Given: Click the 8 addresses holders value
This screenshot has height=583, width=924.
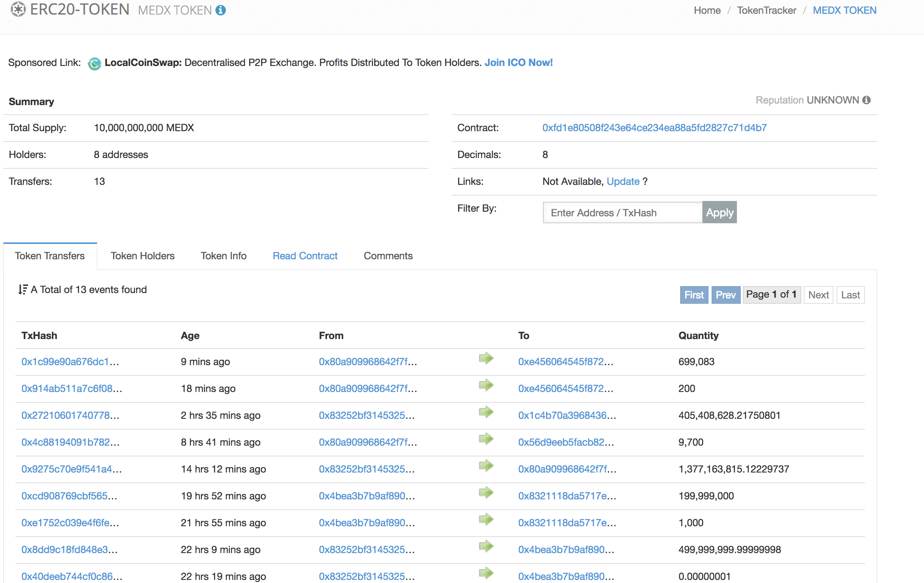Looking at the screenshot, I should (121, 155).
